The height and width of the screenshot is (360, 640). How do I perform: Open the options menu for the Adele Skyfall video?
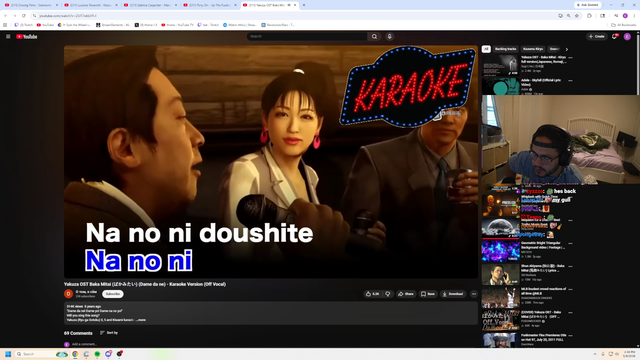click(x=570, y=81)
